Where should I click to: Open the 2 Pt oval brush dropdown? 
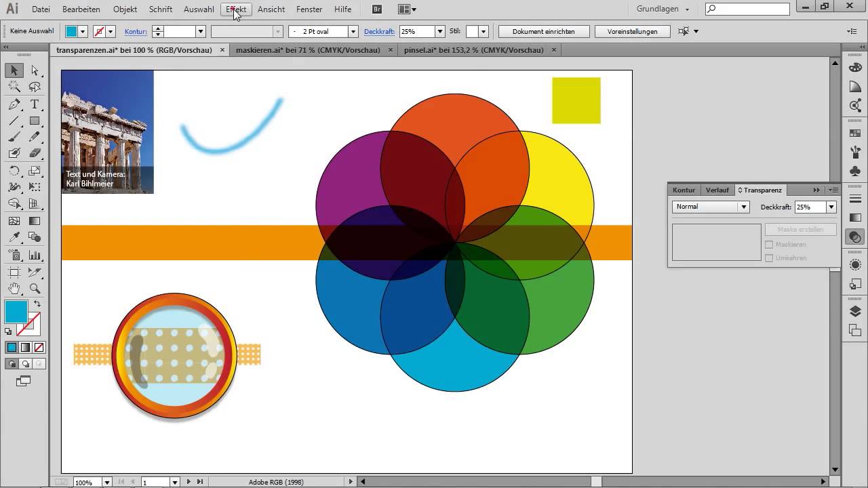(x=353, y=31)
